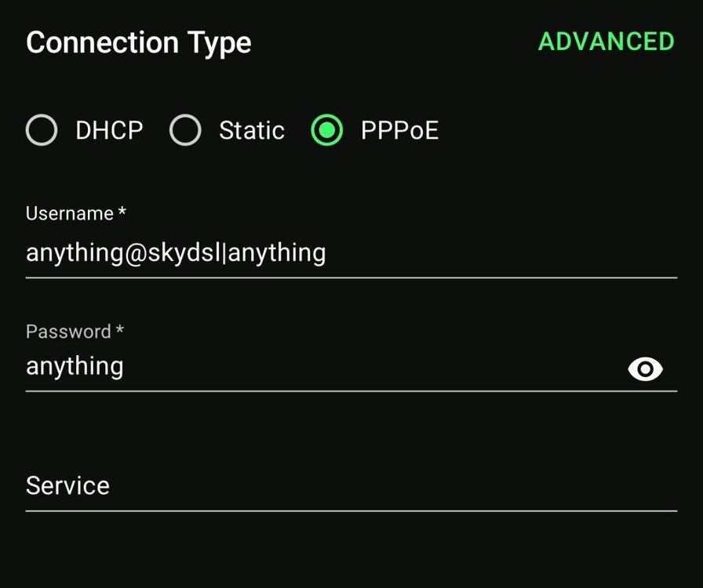This screenshot has height=588, width=703.
Task: Click the Username field label
Action: [x=70, y=213]
